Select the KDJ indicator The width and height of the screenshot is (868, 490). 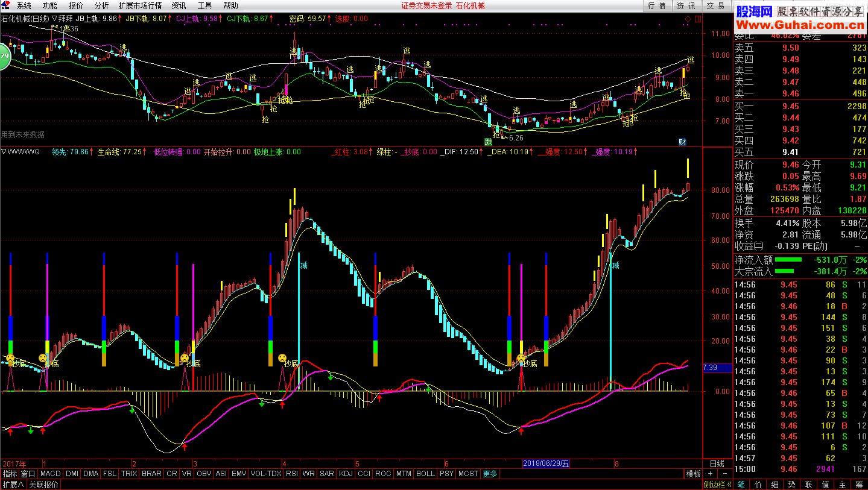coord(346,474)
